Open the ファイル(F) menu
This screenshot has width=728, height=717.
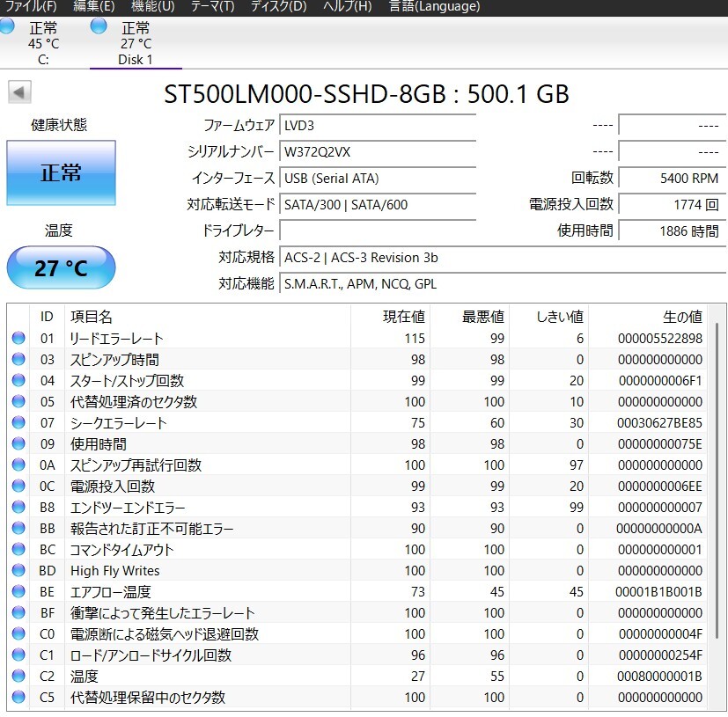pyautogui.click(x=31, y=6)
